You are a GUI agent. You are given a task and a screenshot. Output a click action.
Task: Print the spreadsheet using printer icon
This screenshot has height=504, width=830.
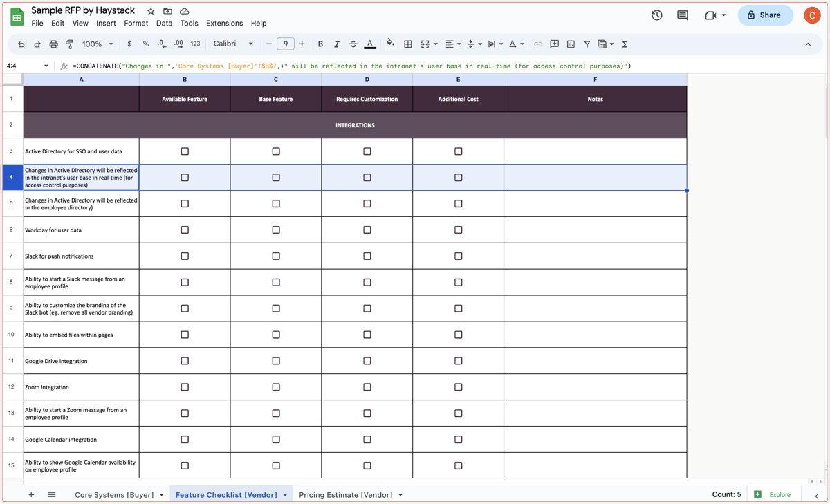(53, 44)
